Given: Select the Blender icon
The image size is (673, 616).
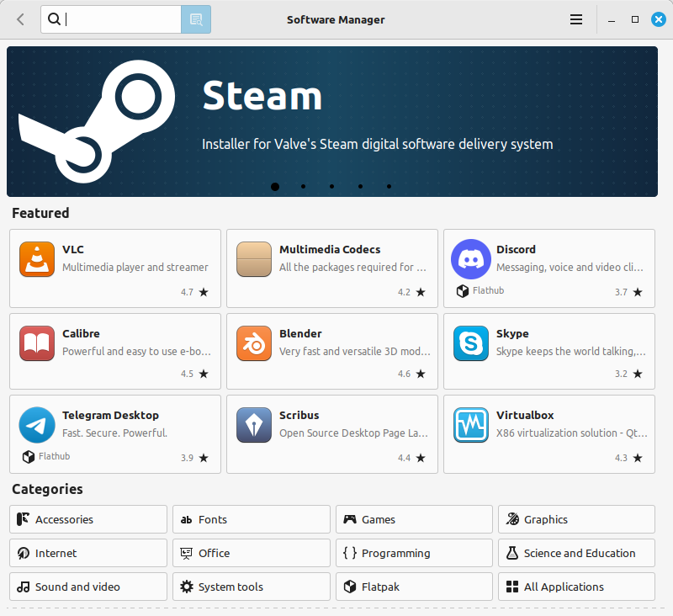Looking at the screenshot, I should click(x=253, y=343).
